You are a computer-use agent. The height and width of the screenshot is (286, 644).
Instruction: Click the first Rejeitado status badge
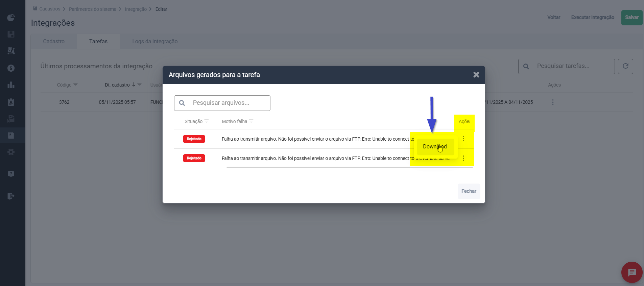[x=194, y=139]
